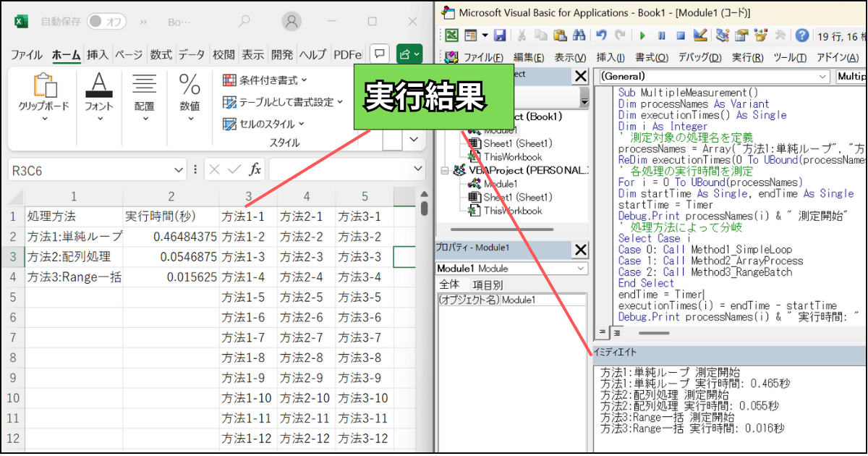Image resolution: width=868 pixels, height=456 pixels.
Task: Open VBA 実行(R) menu
Action: click(747, 57)
